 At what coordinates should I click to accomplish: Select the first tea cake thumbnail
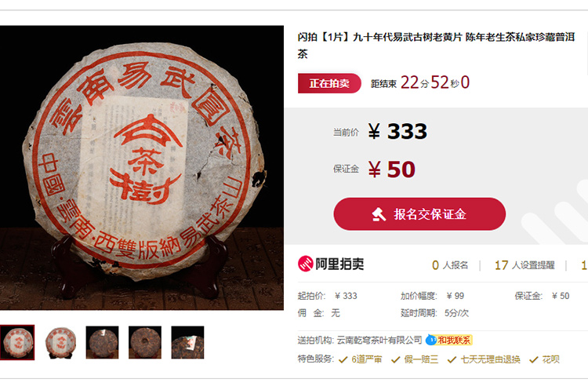coord(17,342)
